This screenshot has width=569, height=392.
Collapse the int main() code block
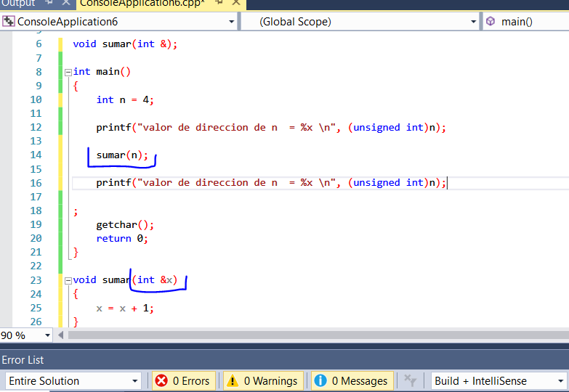[68, 72]
